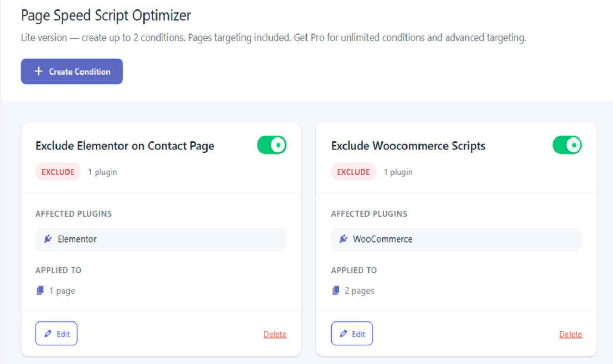Click the EXCLUDE label on the WooCommerce condition

tap(353, 172)
